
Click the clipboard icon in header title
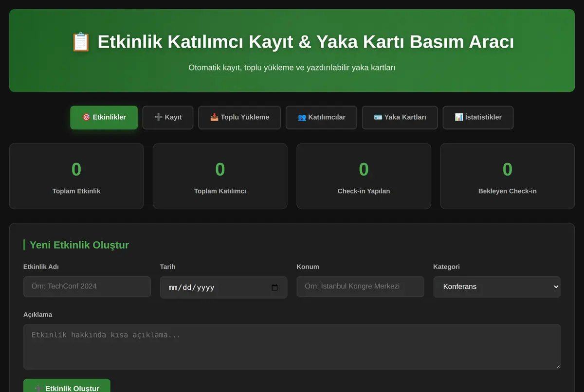point(81,42)
